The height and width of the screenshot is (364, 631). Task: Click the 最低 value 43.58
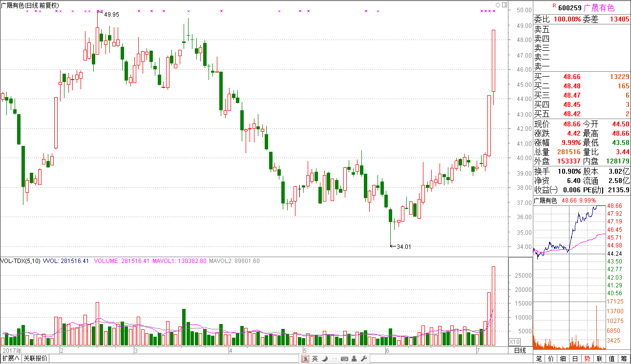point(621,143)
